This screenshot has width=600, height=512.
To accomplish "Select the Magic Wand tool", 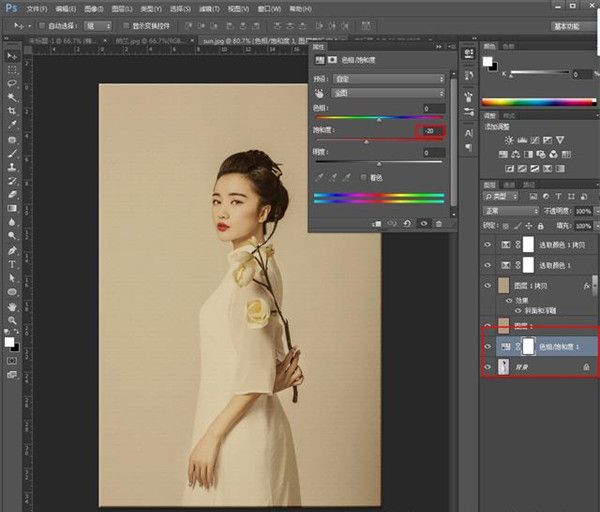I will 12,97.
